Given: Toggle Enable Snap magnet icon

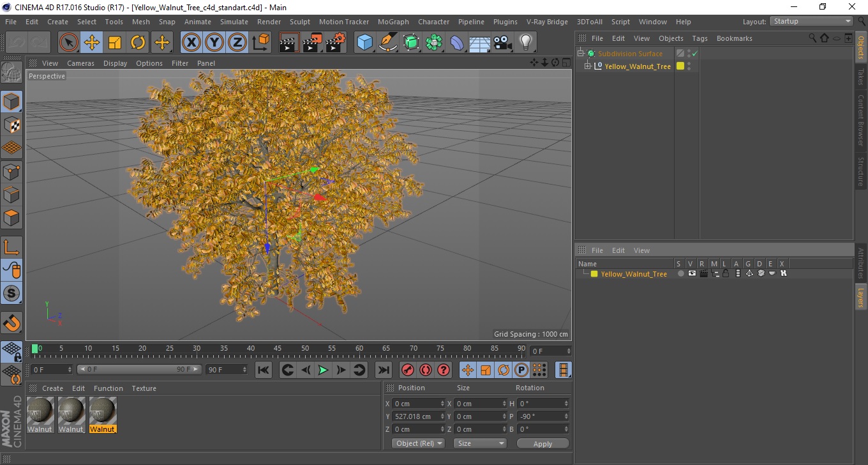Looking at the screenshot, I should coord(11,323).
